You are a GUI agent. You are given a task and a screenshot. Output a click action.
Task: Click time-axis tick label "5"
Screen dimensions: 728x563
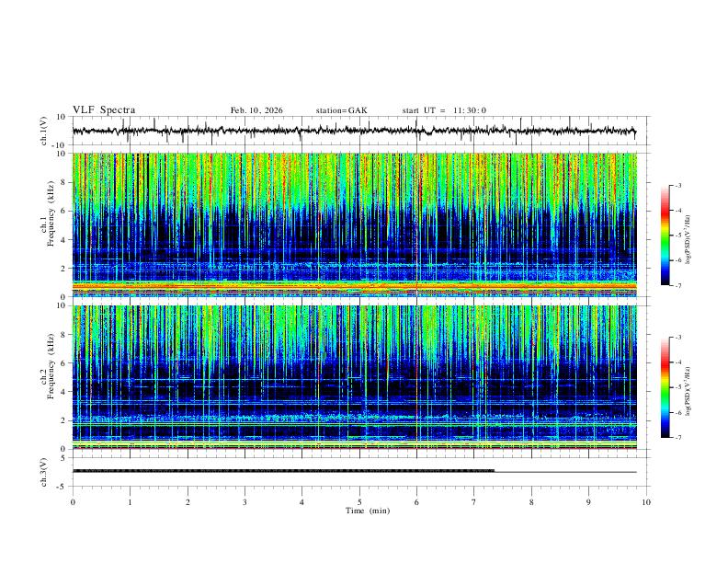359,502
